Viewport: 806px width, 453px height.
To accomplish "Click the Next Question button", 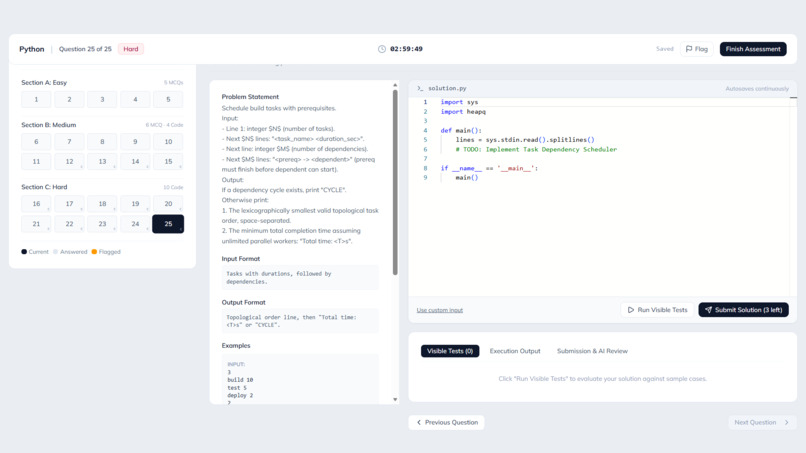I will point(762,422).
